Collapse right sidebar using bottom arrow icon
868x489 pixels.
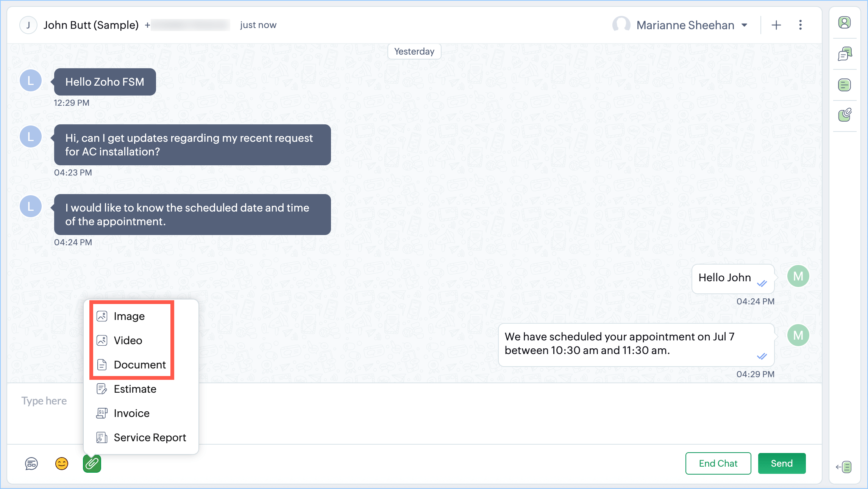pos(844,467)
